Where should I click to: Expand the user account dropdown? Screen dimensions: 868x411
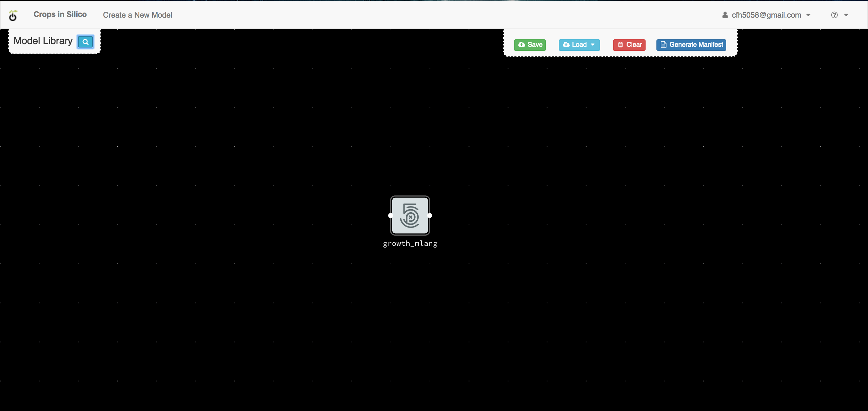[x=809, y=15]
